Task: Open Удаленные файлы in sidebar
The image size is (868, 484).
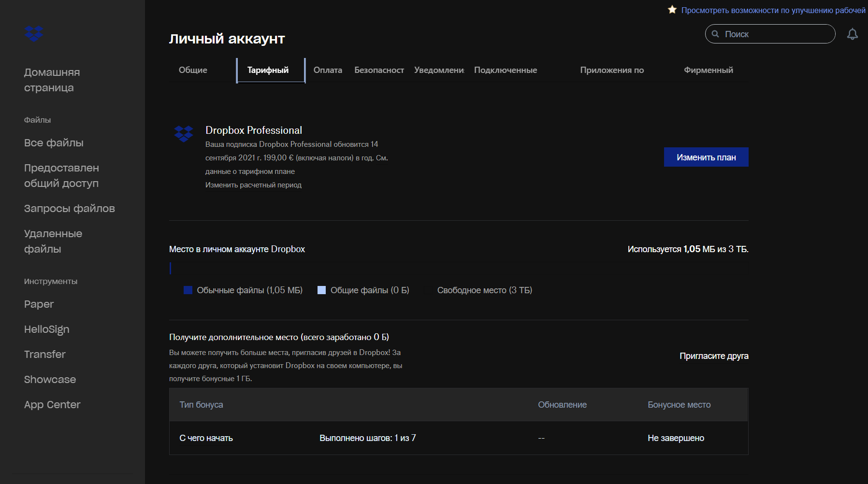Action: click(53, 241)
